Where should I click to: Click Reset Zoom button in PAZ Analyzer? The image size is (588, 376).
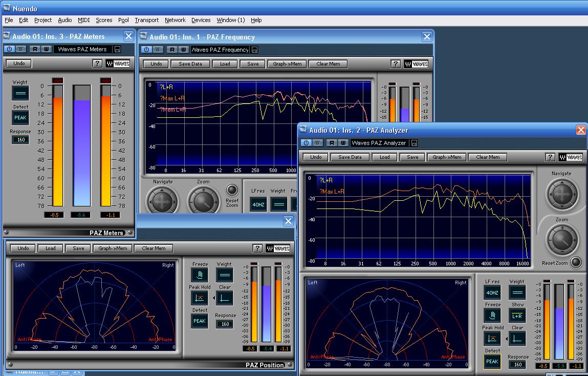coord(576,262)
